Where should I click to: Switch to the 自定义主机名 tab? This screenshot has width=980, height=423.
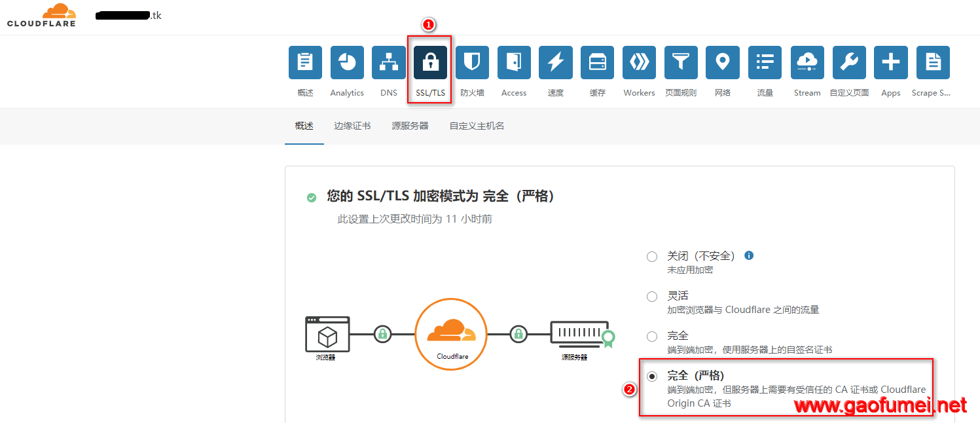[x=477, y=126]
